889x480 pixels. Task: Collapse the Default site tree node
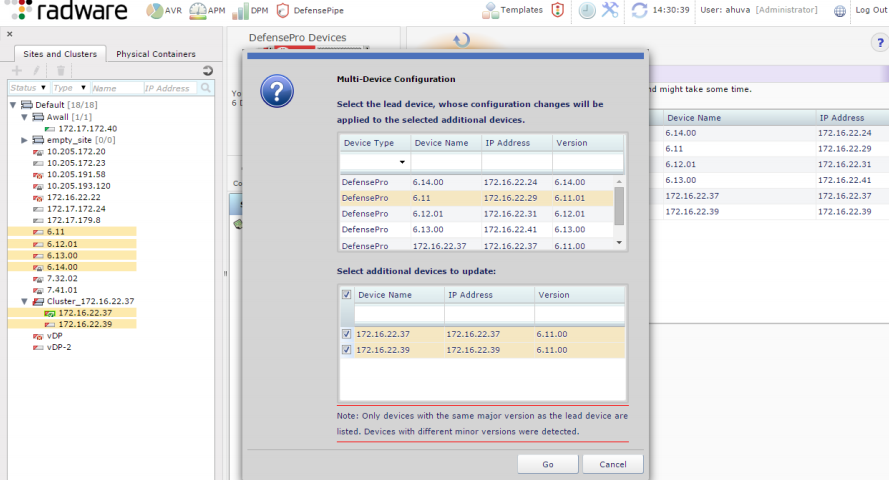(x=12, y=105)
